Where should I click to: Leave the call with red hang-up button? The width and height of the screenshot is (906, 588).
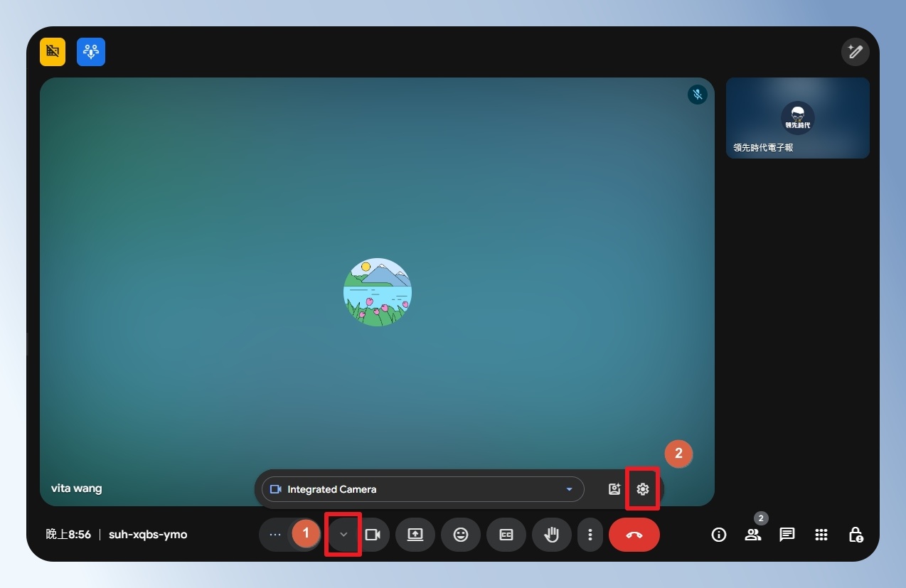point(634,535)
